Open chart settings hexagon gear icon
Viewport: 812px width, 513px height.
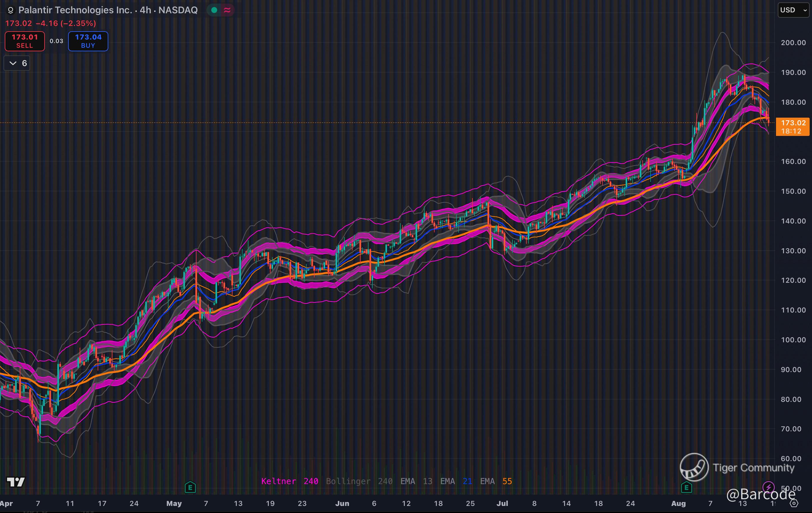click(x=794, y=503)
